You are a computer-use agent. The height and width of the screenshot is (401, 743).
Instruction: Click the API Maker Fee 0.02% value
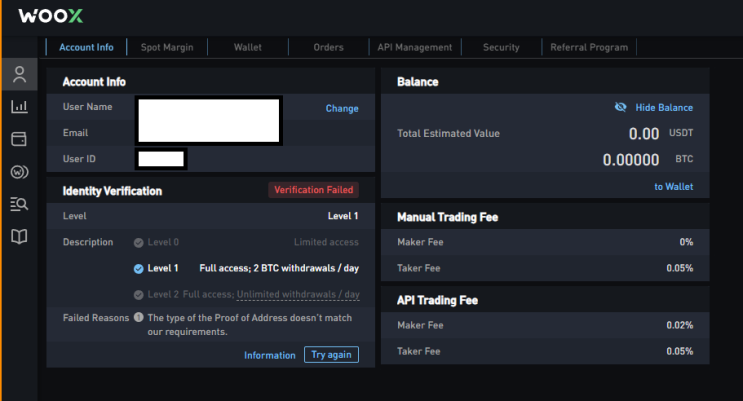(x=680, y=325)
